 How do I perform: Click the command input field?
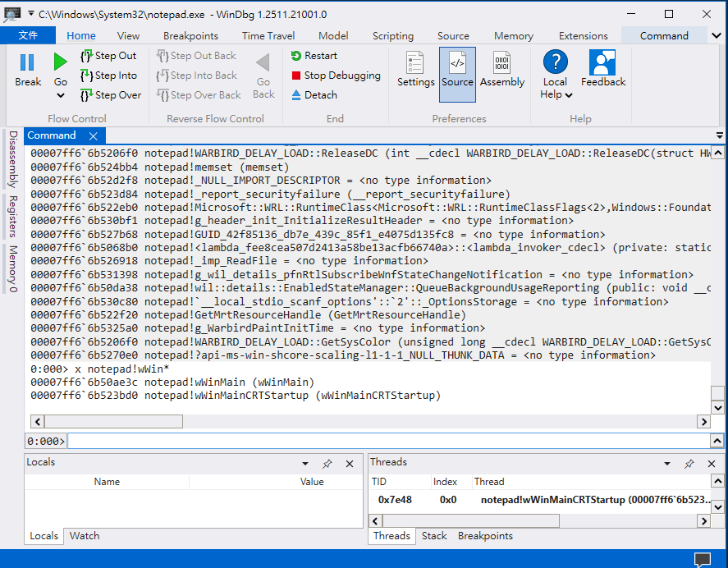click(386, 442)
